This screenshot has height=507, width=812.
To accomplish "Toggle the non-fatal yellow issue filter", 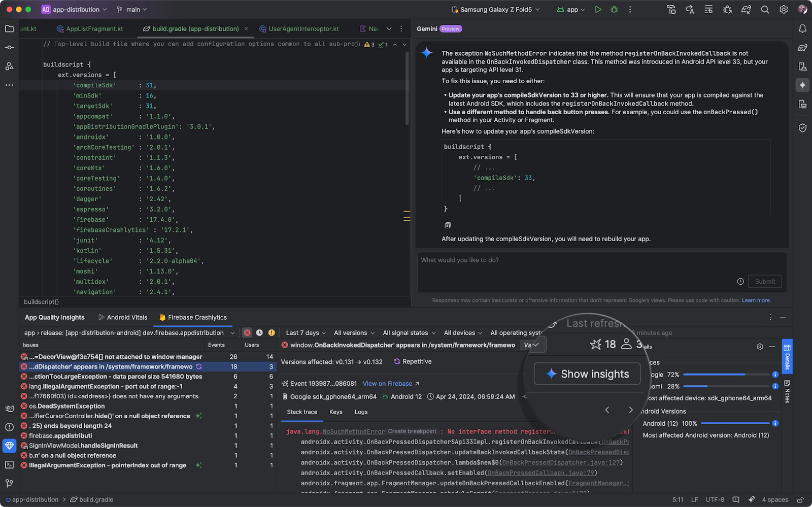I will pos(272,333).
